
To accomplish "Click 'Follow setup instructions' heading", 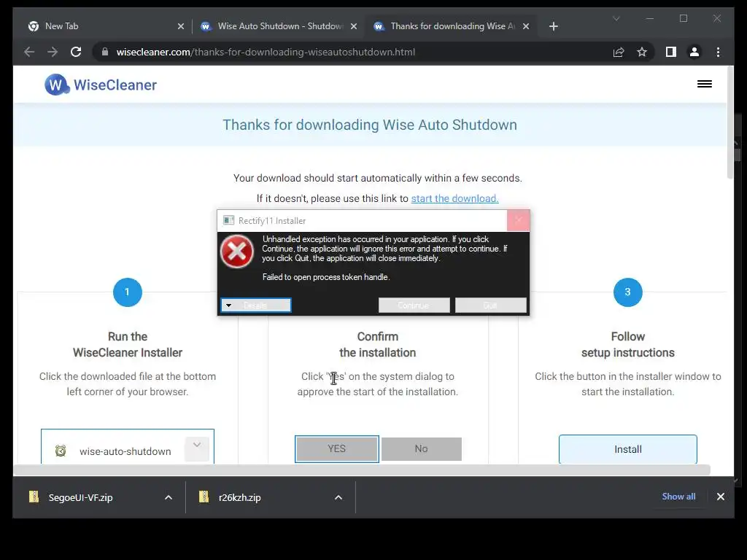I will coord(628,344).
